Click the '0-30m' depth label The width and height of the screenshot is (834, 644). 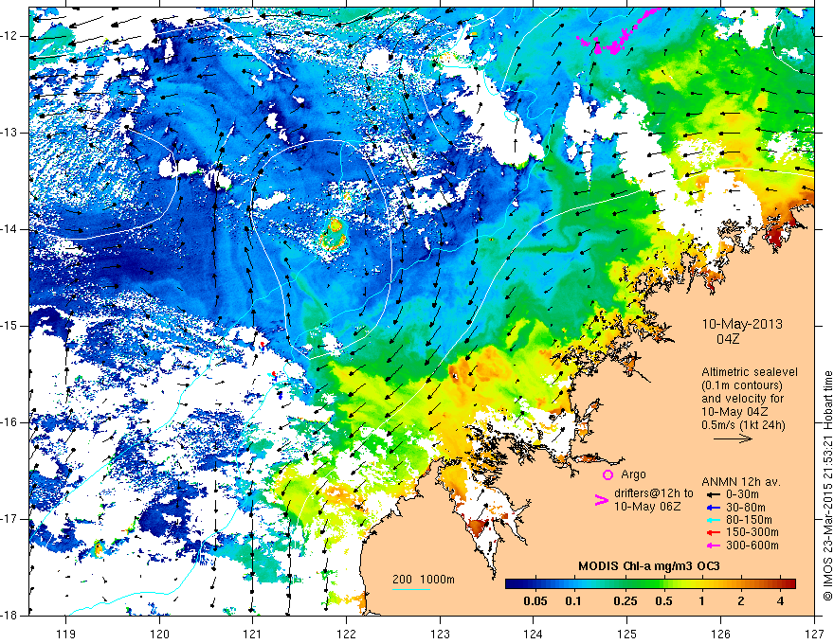pos(742,494)
